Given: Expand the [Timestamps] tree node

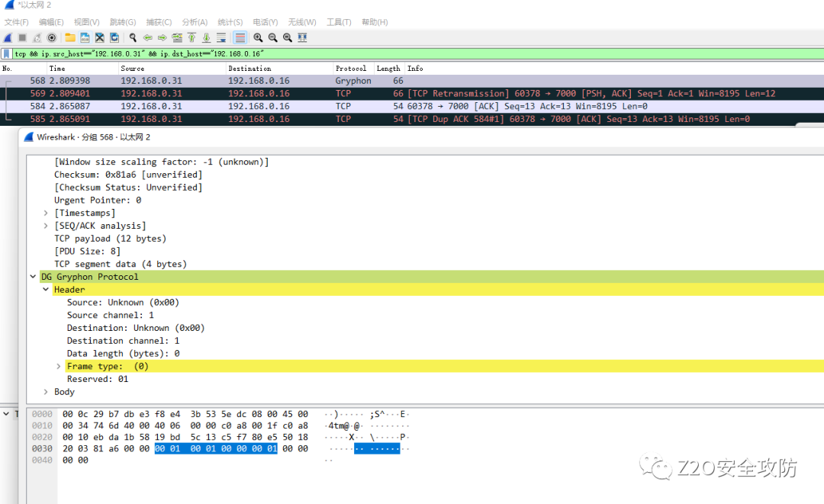Looking at the screenshot, I should click(46, 213).
